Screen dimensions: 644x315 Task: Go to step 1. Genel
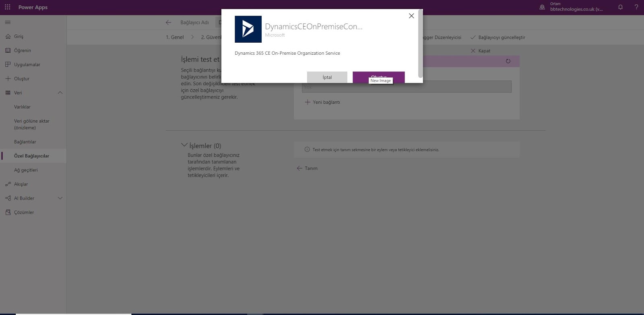tap(175, 37)
